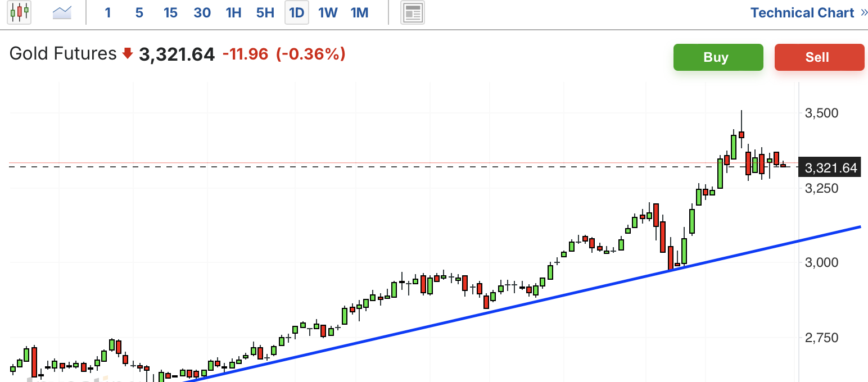Click the 3,250 price axis label
Viewport: 868px width, 382px height.
tap(822, 188)
